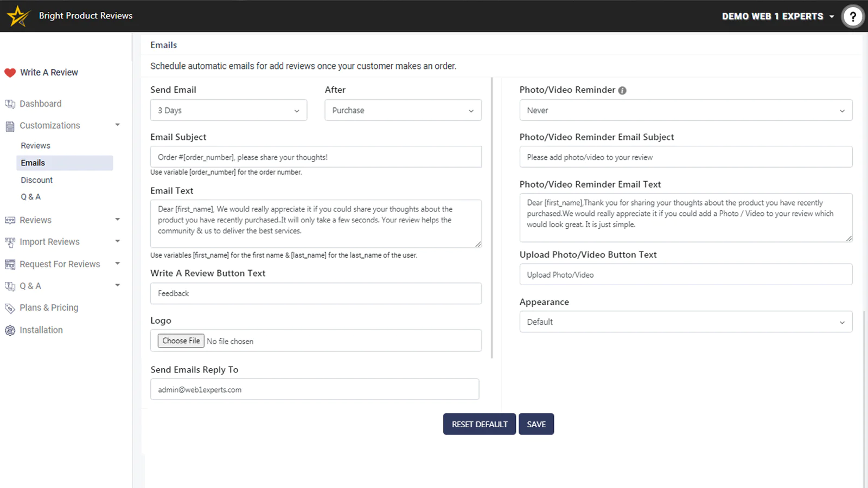Screen dimensions: 868x488
Task: Click the Reset Default button
Action: pos(479,424)
